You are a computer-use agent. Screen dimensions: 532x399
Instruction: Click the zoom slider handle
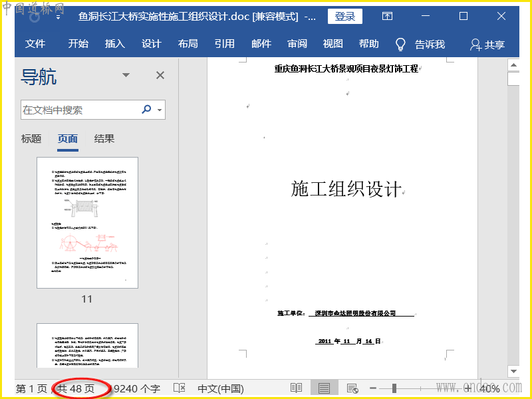[x=394, y=388]
